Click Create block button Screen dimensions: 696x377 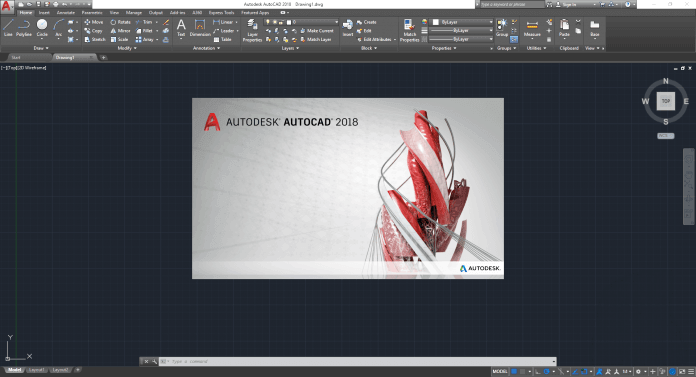coord(367,22)
